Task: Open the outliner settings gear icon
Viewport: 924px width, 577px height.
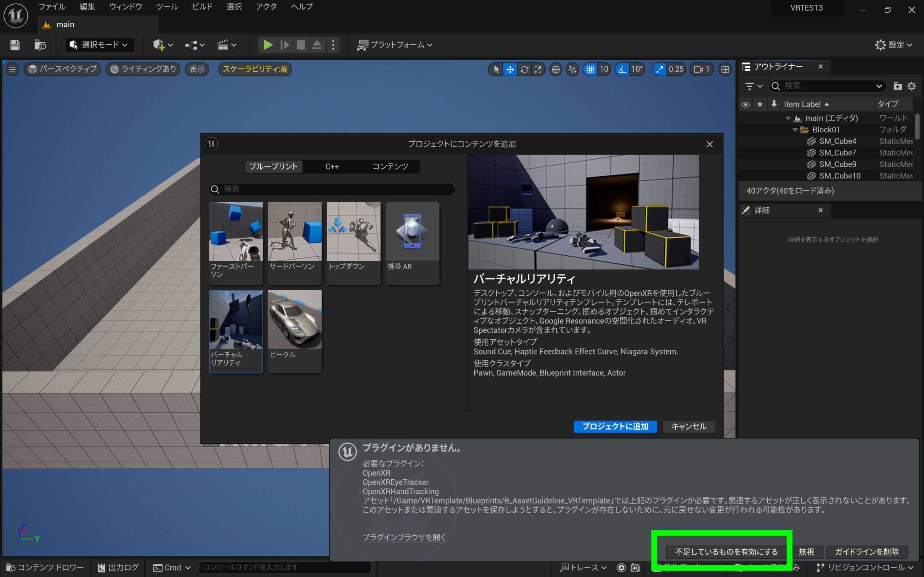Action: [x=911, y=86]
